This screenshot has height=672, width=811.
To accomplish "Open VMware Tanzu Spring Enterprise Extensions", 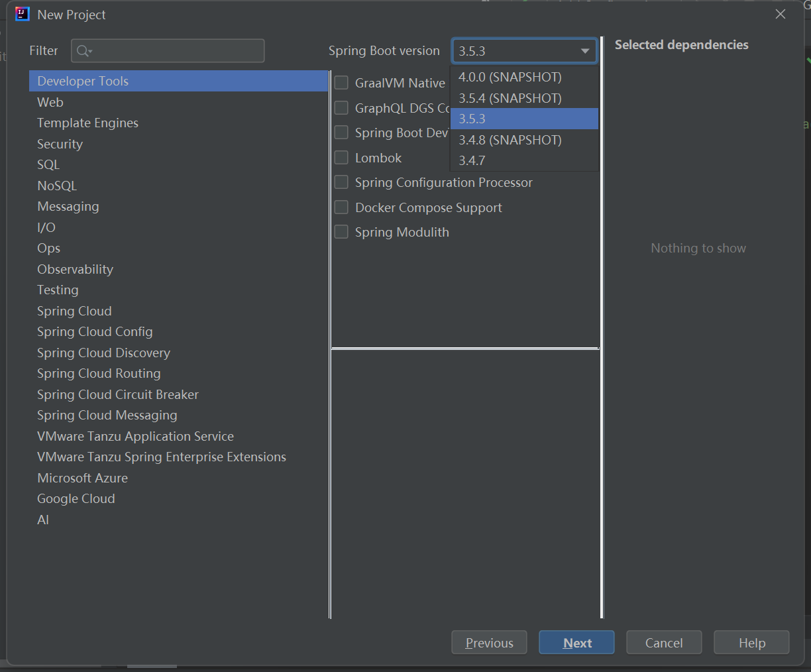I will 178,457.
